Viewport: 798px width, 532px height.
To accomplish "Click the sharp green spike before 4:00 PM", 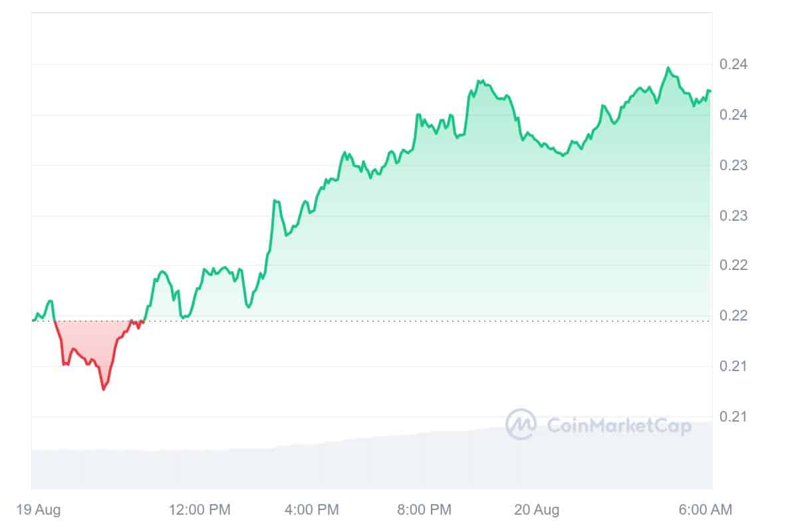I will (x=274, y=200).
